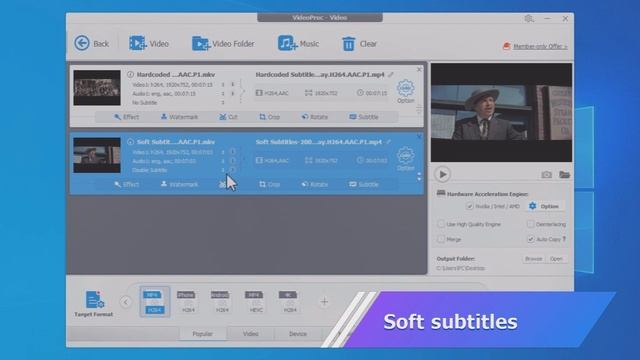Select the Hardcoded video thumbnail
640x360 pixels.
click(x=97, y=87)
